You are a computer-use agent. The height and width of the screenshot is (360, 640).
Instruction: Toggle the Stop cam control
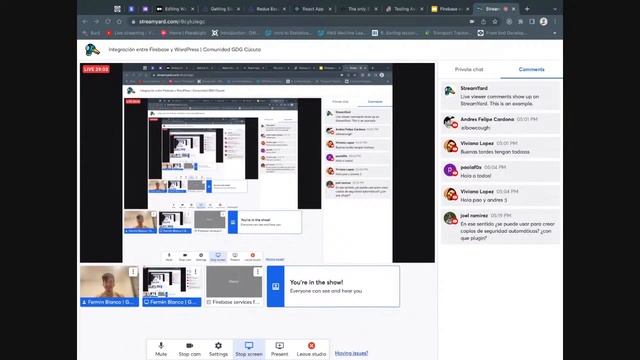(189, 349)
